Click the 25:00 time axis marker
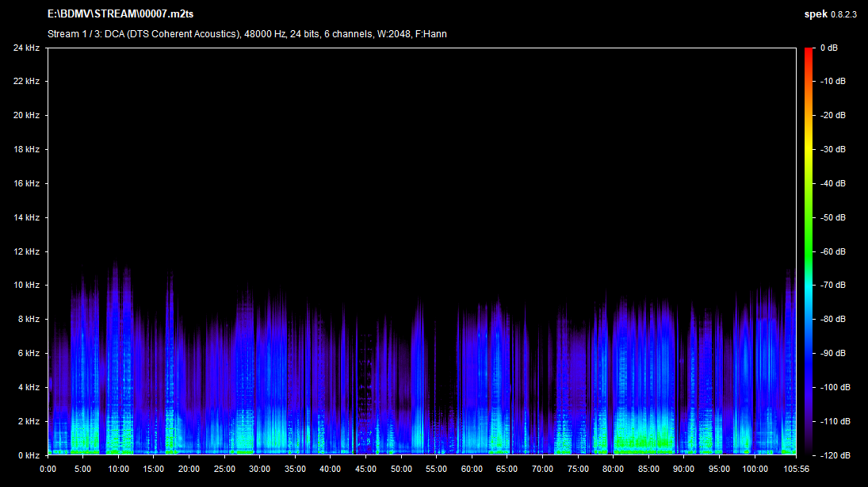 [x=224, y=469]
